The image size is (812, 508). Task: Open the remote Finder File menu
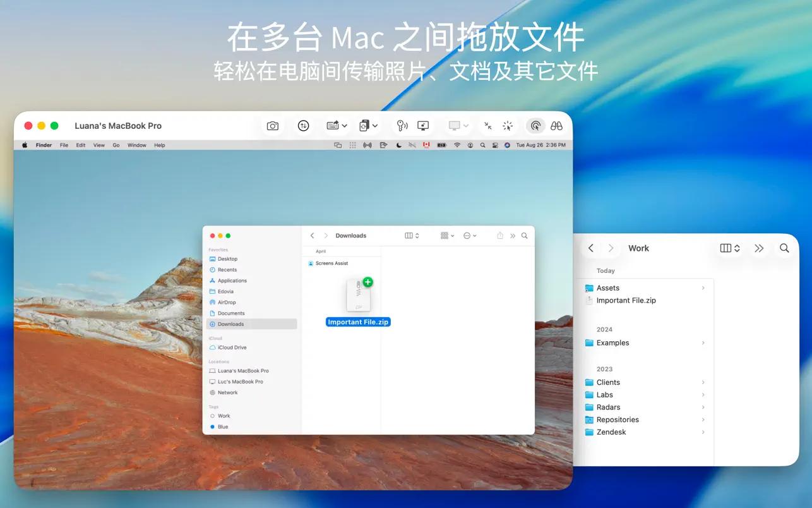[64, 145]
